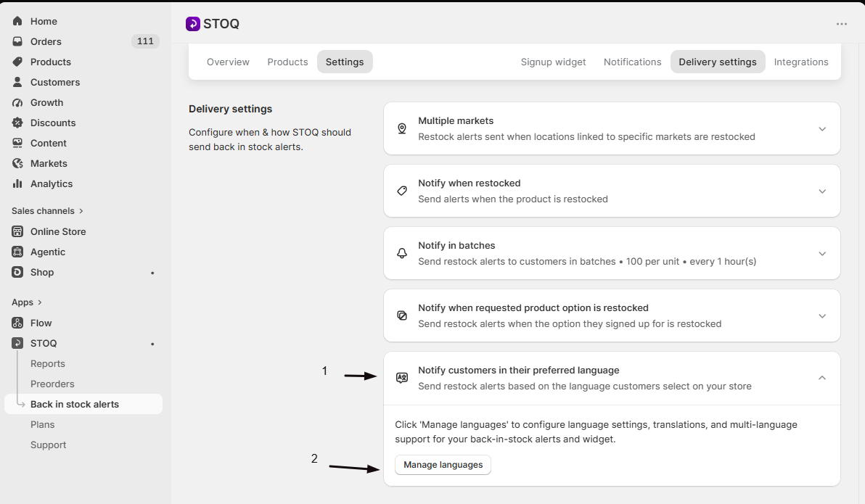Click the Multiple markets location pin icon

tap(402, 128)
